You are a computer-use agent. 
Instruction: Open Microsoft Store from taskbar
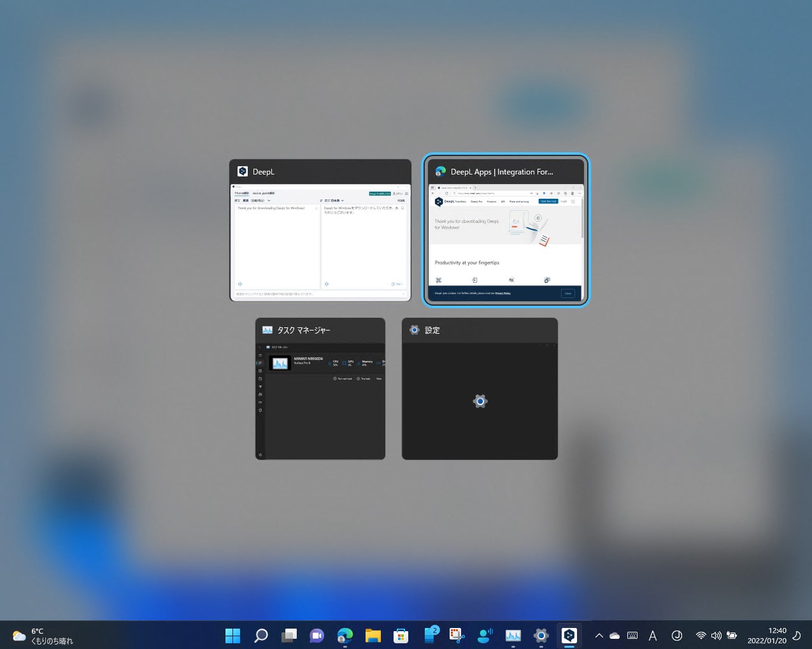pyautogui.click(x=401, y=635)
